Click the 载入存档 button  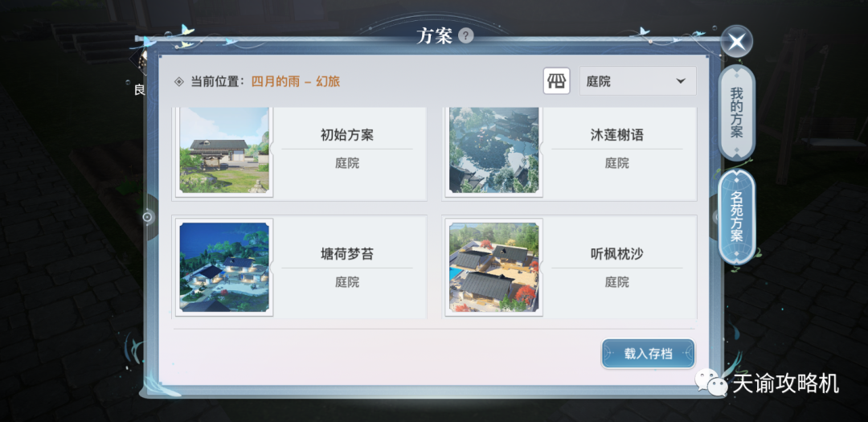pos(648,354)
